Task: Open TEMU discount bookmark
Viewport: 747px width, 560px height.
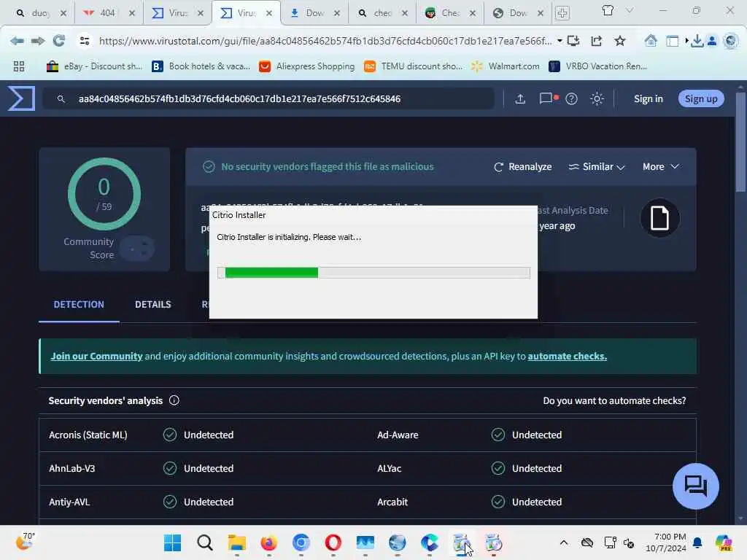Action: click(413, 66)
